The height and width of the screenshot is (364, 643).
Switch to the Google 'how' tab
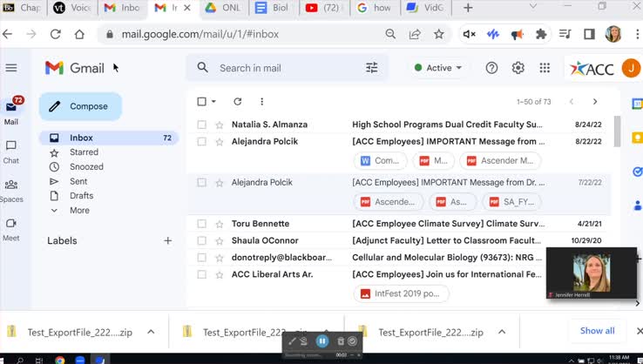point(375,7)
